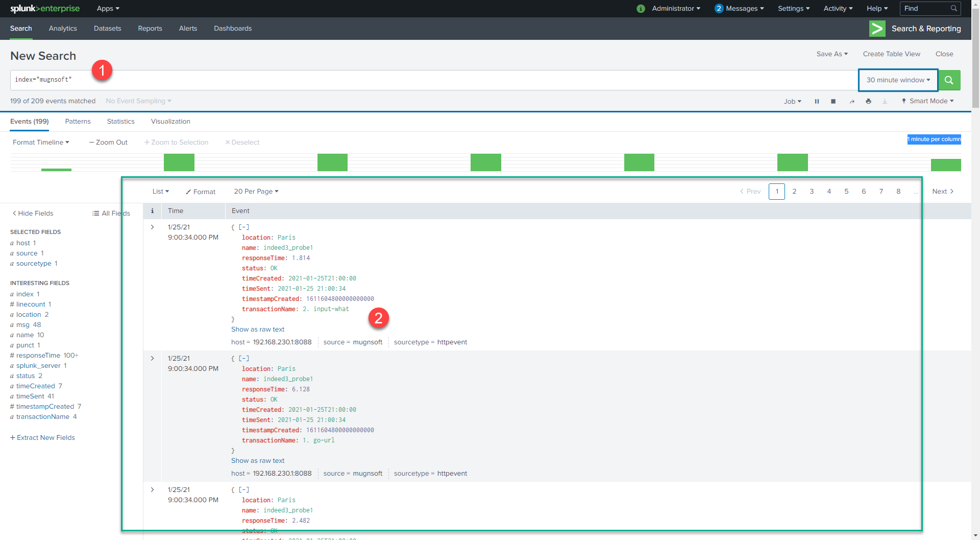Screen dimensions: 980x540
Task: Open All Fields list
Action: 111,214
